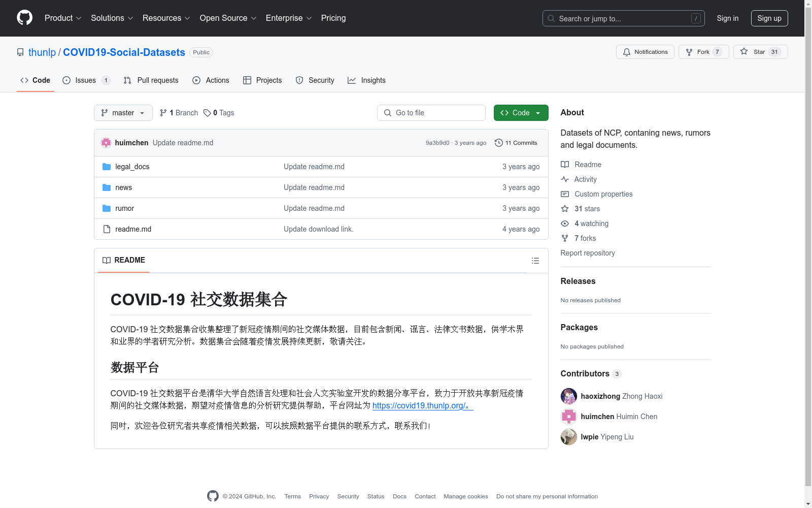Select the README tab in file viewer
This screenshot has width=812, height=508.
(124, 260)
